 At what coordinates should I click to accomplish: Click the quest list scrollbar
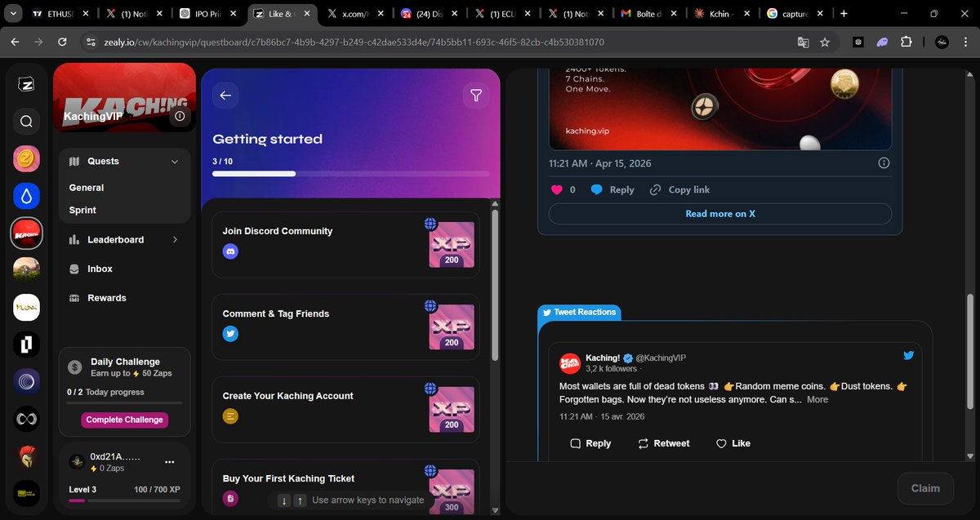click(495, 286)
